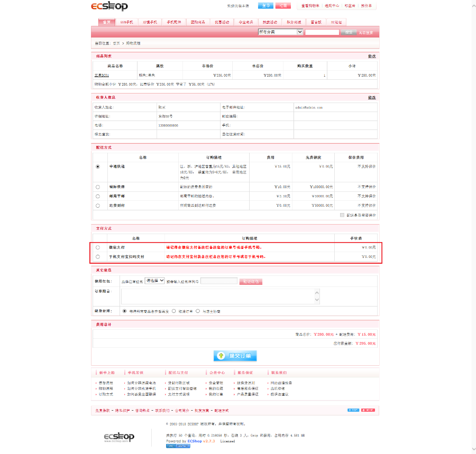Image resolution: width=476 pixels, height=454 pixels.
Task: Open the 支付方式说明 help link
Action: coord(179,395)
